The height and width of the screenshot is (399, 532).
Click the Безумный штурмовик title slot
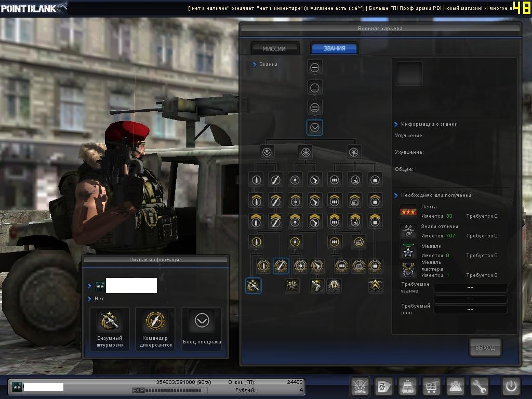coord(110,328)
